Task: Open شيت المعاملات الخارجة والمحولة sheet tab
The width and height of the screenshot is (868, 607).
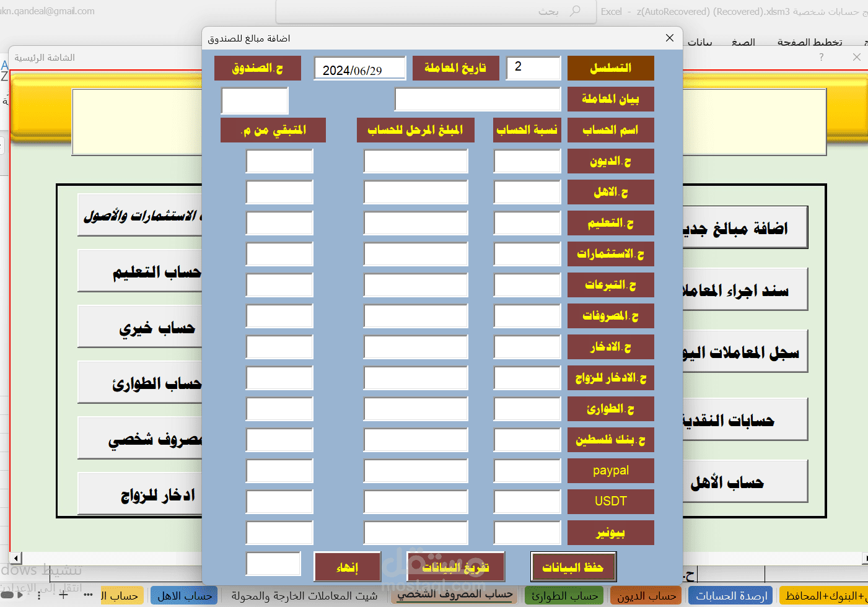Action: coord(304,596)
